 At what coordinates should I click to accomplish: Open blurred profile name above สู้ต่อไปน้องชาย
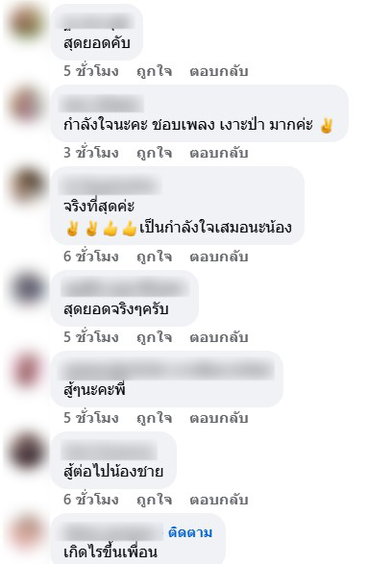(109, 451)
